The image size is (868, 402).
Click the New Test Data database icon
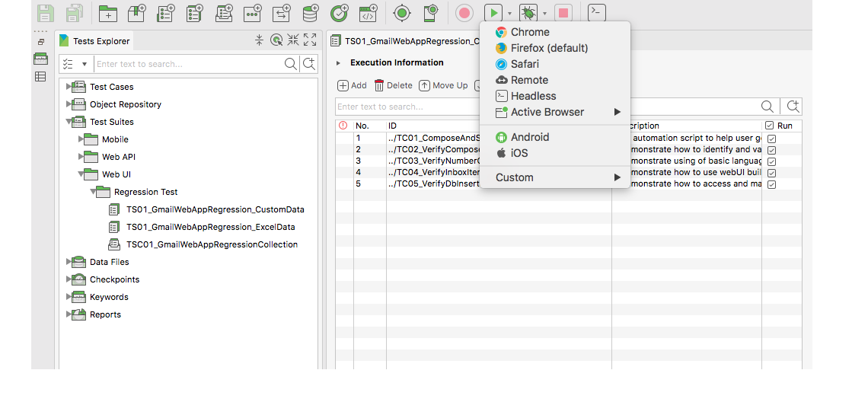(311, 13)
